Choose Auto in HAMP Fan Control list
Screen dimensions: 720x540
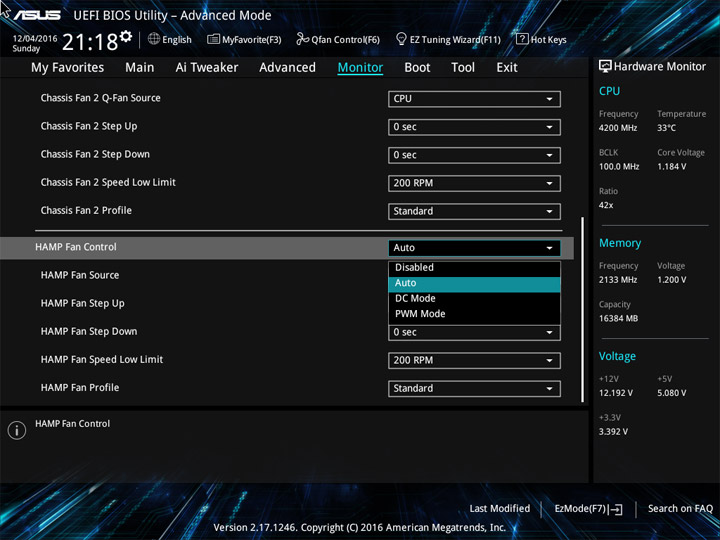coord(474,283)
